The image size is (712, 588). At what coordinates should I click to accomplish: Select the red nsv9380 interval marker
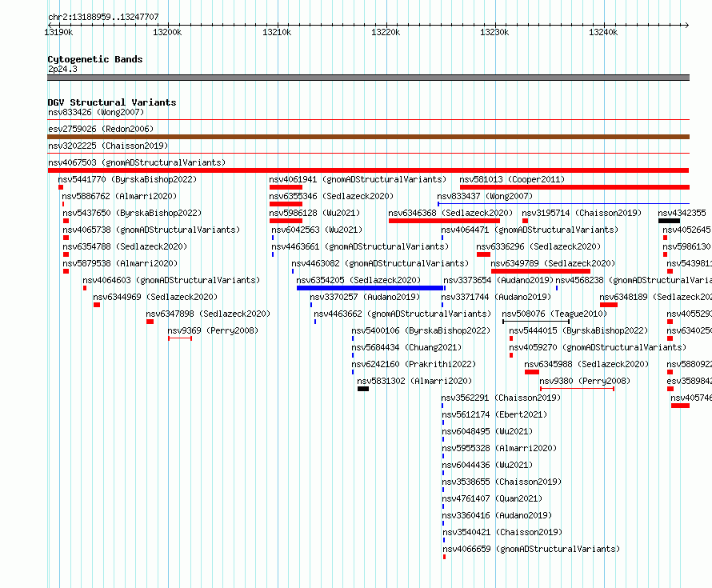pos(577,389)
